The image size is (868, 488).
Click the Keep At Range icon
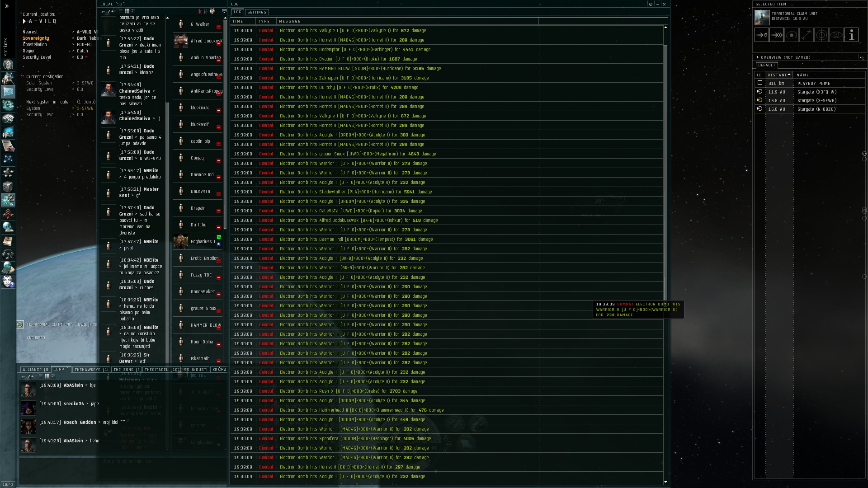[806, 35]
